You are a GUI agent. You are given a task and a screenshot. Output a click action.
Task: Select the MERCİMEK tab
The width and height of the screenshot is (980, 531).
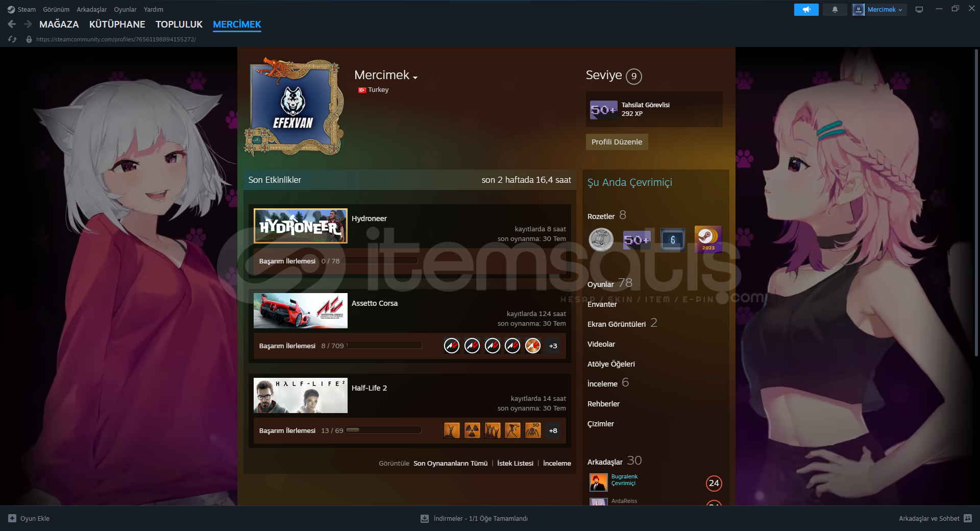[237, 24]
